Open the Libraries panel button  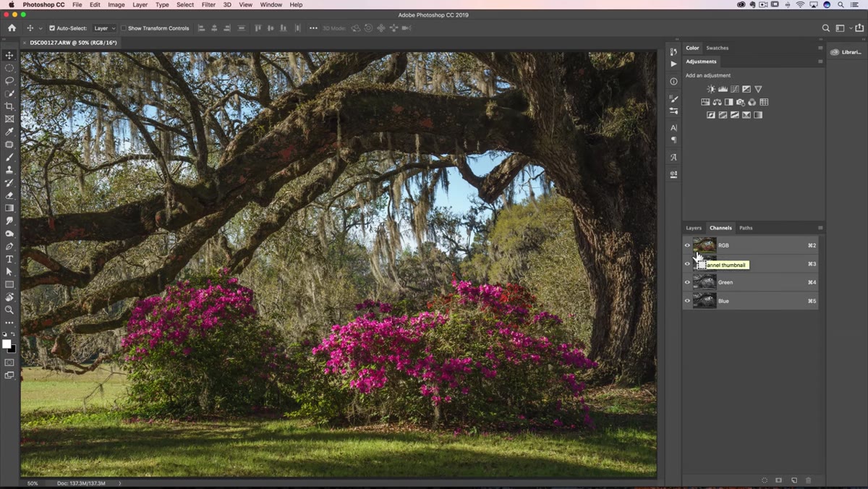pyautogui.click(x=846, y=52)
